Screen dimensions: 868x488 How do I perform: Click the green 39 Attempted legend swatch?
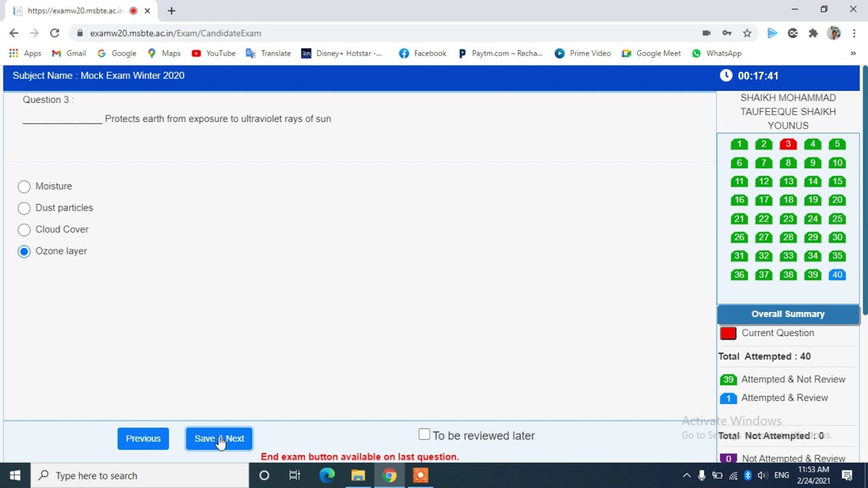728,380
